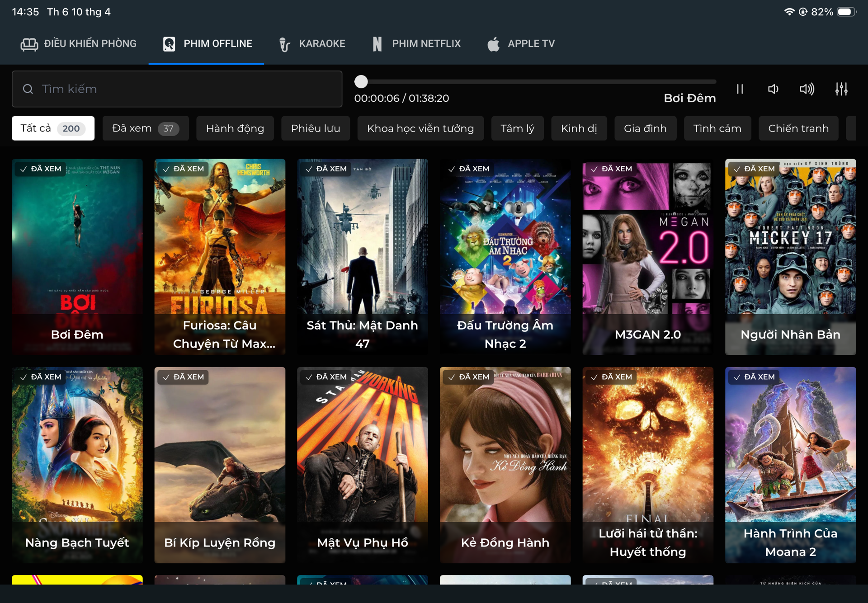Viewport: 868px width, 603px height.
Task: Click the search magnifier icon
Action: [28, 89]
